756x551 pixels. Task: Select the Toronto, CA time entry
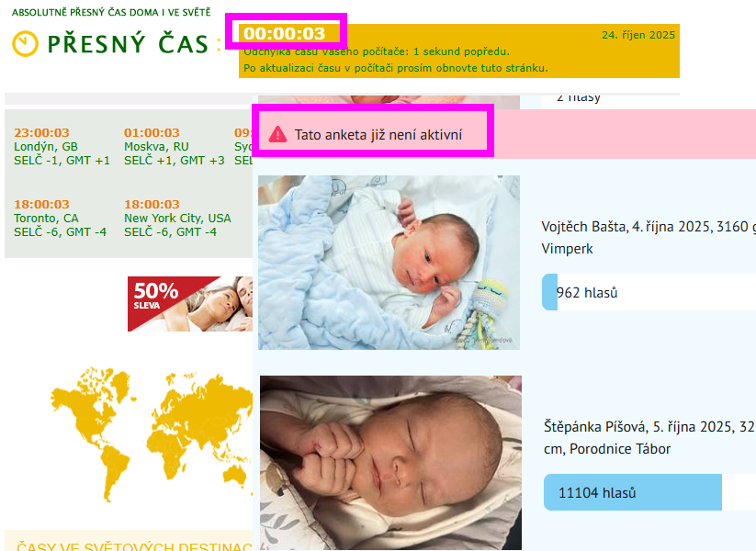point(46,219)
